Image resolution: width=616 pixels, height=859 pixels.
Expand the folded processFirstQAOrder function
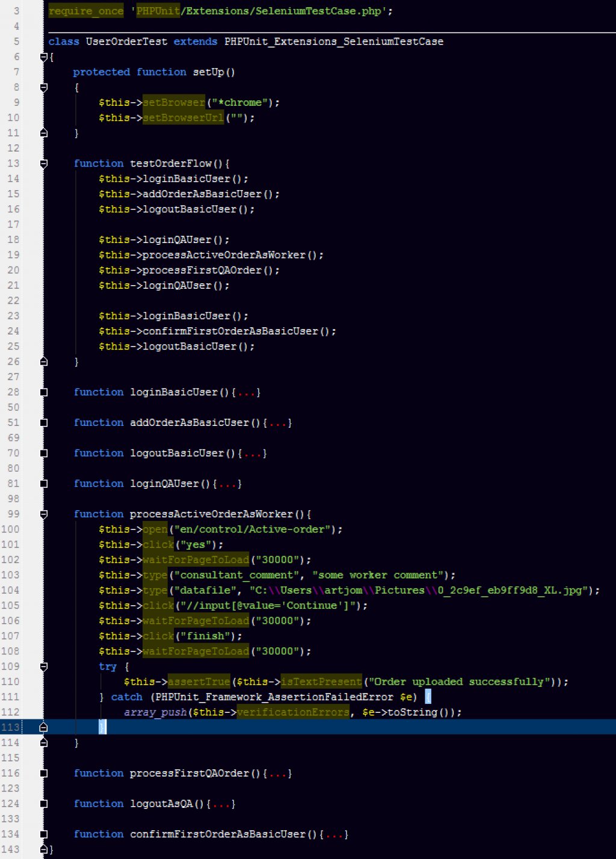[x=43, y=774]
